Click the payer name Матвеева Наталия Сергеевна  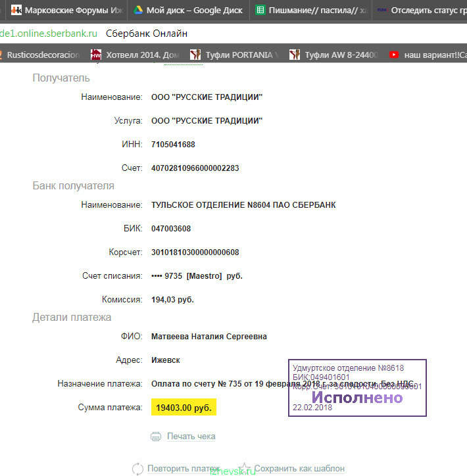click(x=209, y=337)
